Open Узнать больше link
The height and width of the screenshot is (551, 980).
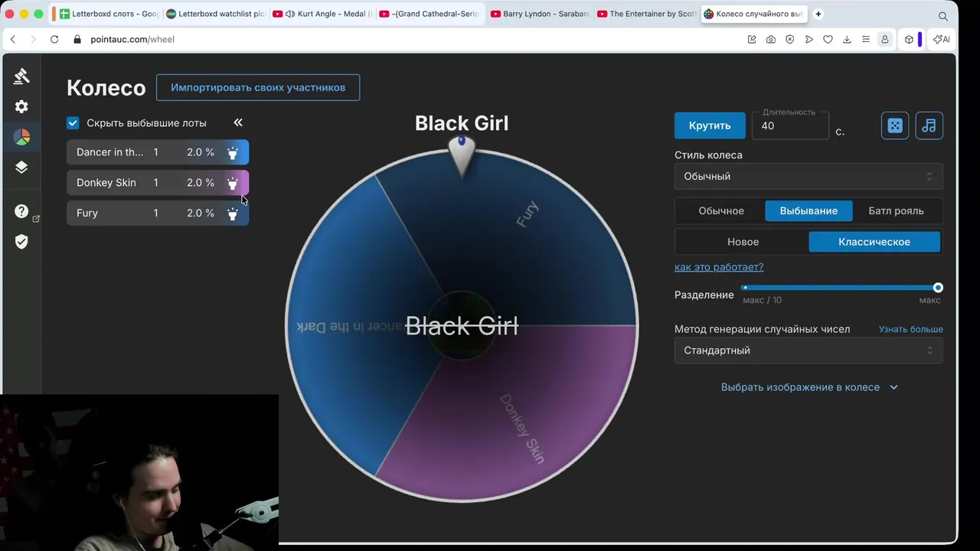[911, 329]
